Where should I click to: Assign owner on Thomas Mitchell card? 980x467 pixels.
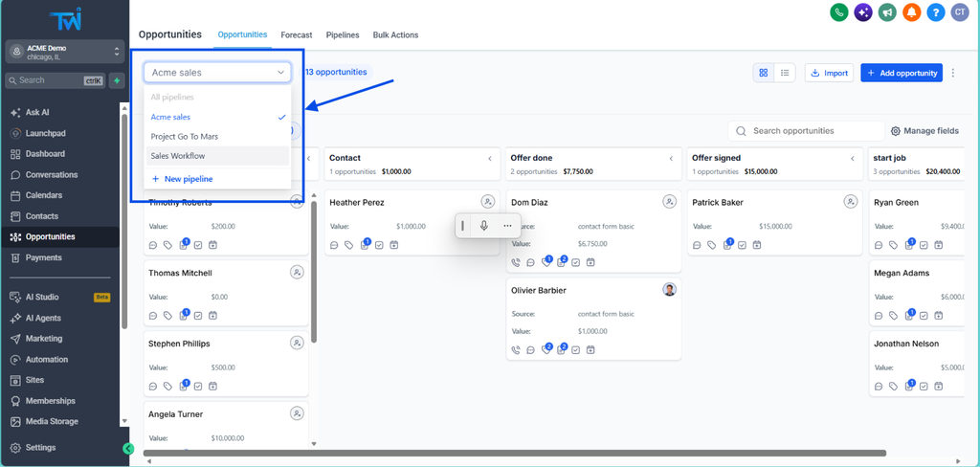pyautogui.click(x=297, y=272)
